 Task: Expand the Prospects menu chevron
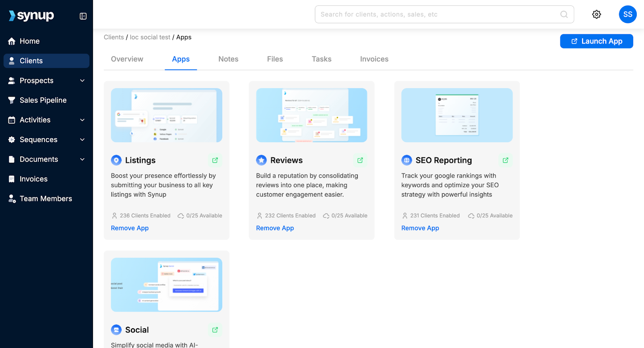tap(83, 81)
